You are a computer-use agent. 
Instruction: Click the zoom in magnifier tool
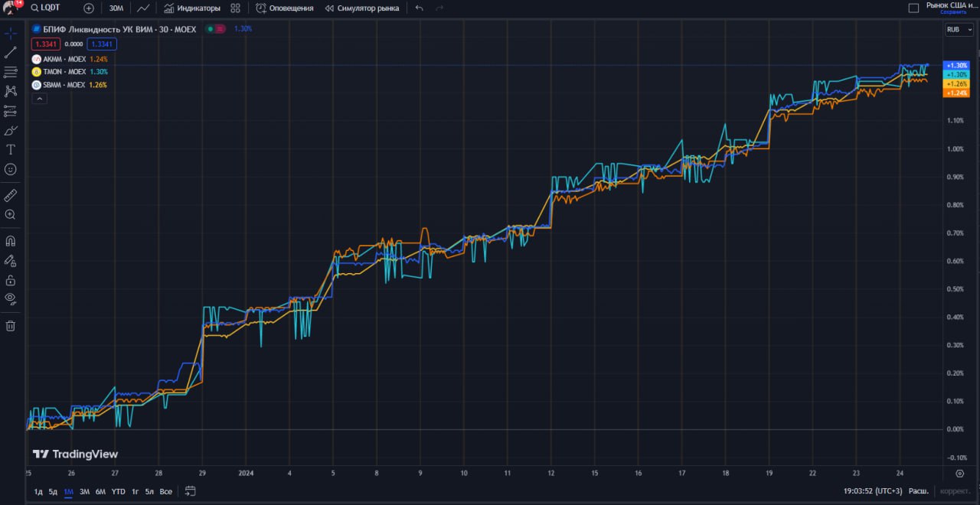(11, 215)
